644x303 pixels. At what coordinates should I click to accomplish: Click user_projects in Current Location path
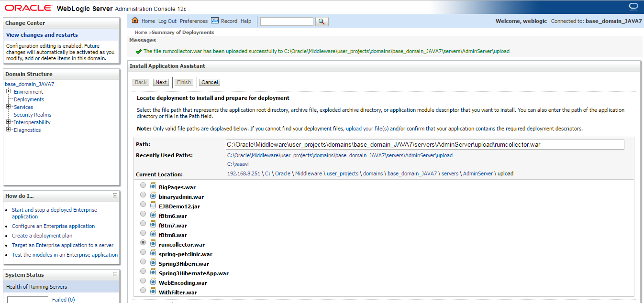click(343, 173)
